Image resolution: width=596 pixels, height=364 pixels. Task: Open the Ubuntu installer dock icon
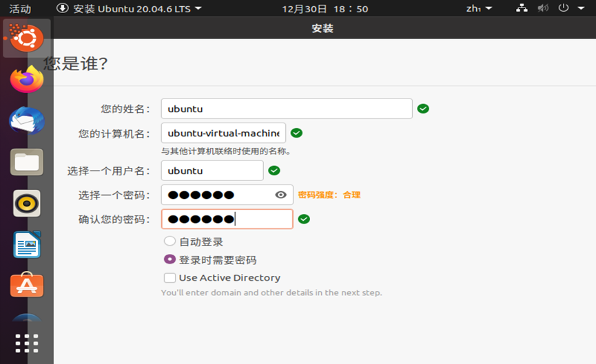coord(27,38)
